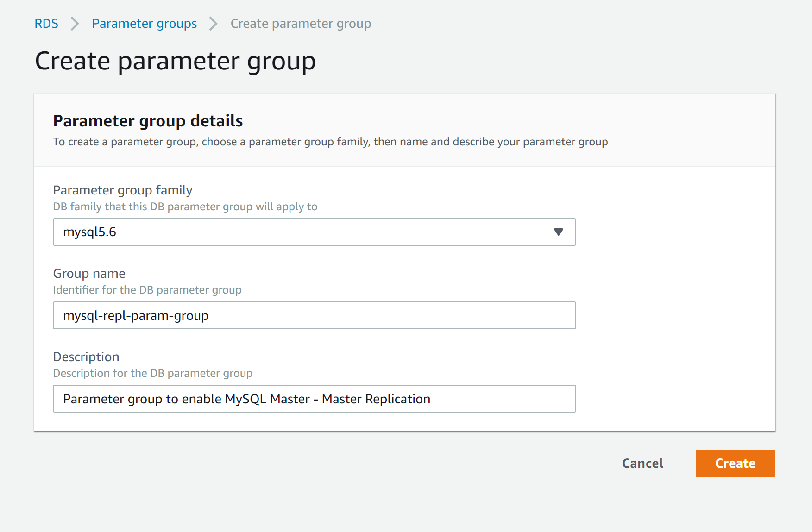Click the DB family helper text
Viewport: 812px width, 532px height.
(185, 207)
